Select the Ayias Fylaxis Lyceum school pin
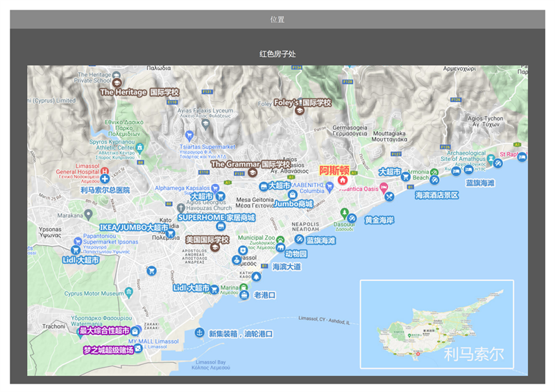This screenshot has width=555, height=392. click(205, 124)
